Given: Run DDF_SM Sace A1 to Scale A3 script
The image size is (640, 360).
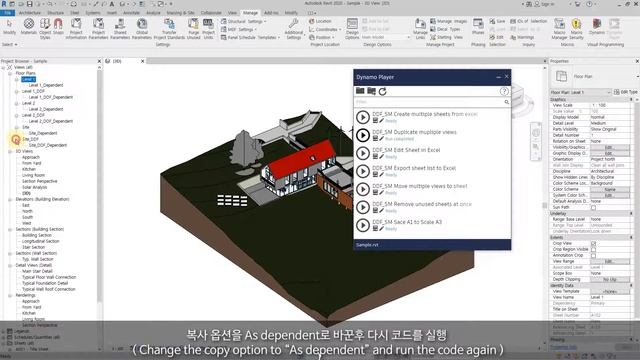Looking at the screenshot, I should [363, 225].
